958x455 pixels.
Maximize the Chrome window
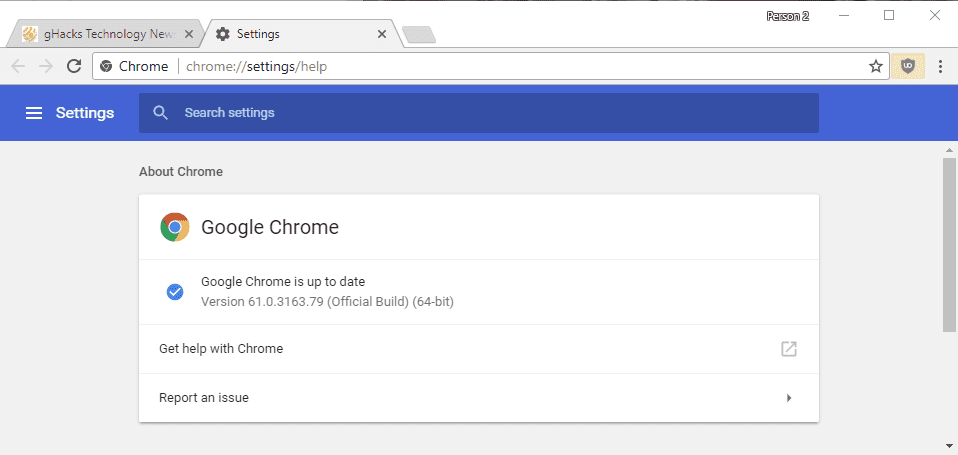889,16
